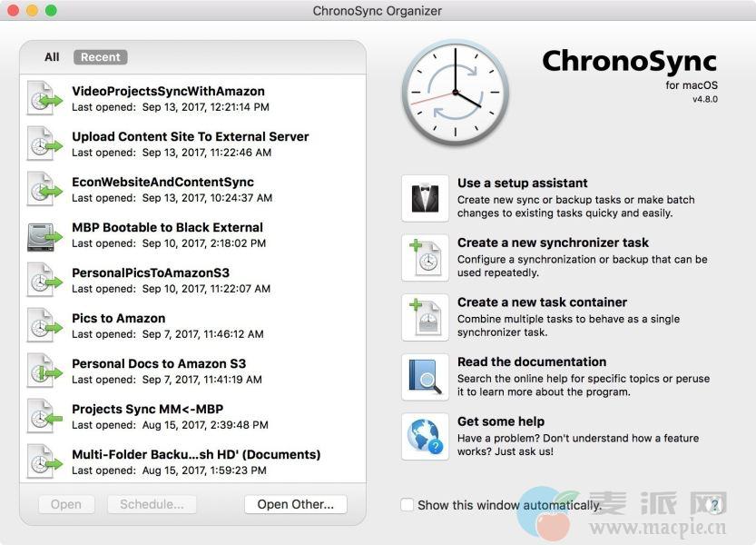756x545 pixels.
Task: Click 'Sep 13, 2017, 10:24:37 AM' timestamp
Action: (207, 198)
